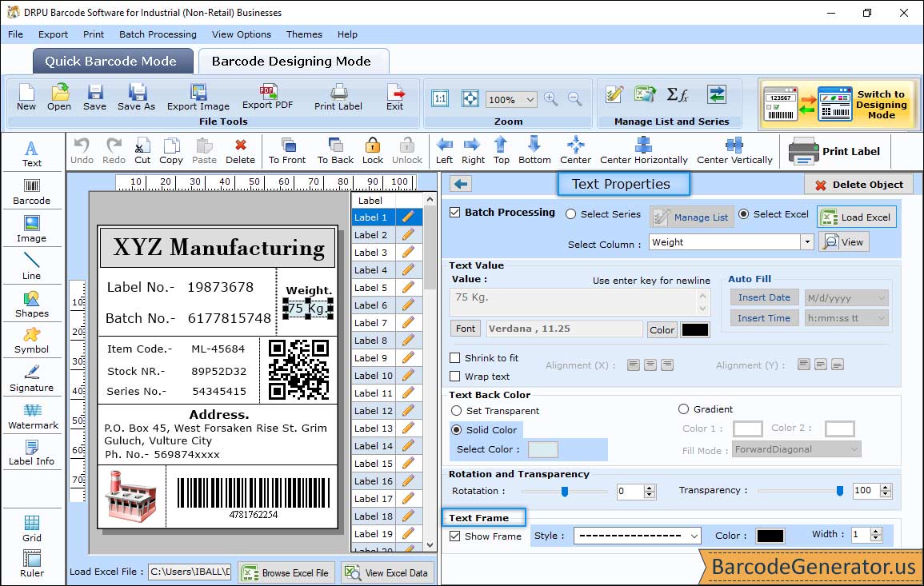Screen dimensions: 924x586
Task: Click the 1:1 actual size icon
Action: coord(440,98)
